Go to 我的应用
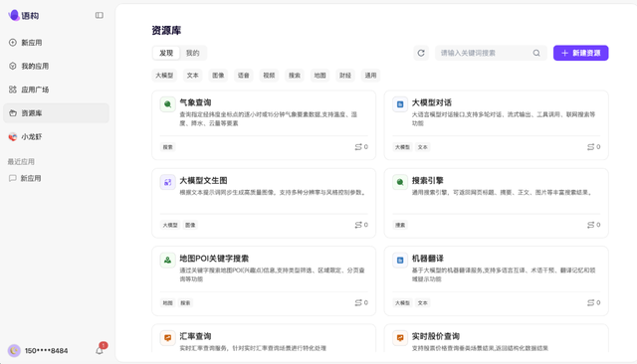The height and width of the screenshot is (364, 637). pyautogui.click(x=56, y=67)
